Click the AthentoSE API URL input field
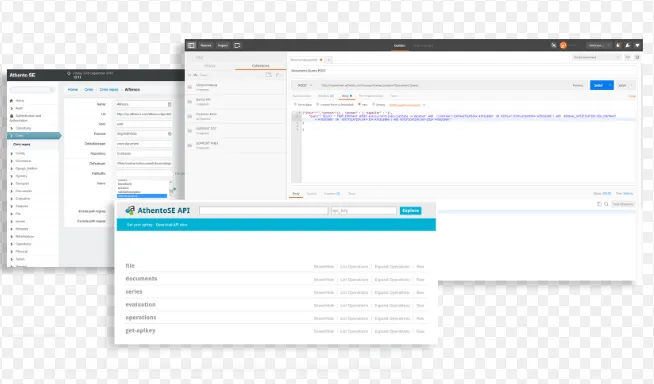 [264, 211]
